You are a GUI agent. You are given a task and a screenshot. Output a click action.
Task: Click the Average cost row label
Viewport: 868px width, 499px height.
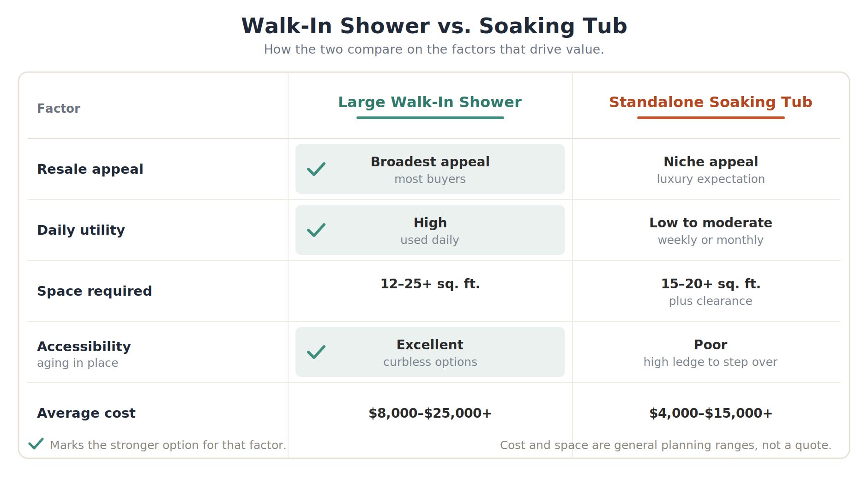[x=86, y=413]
